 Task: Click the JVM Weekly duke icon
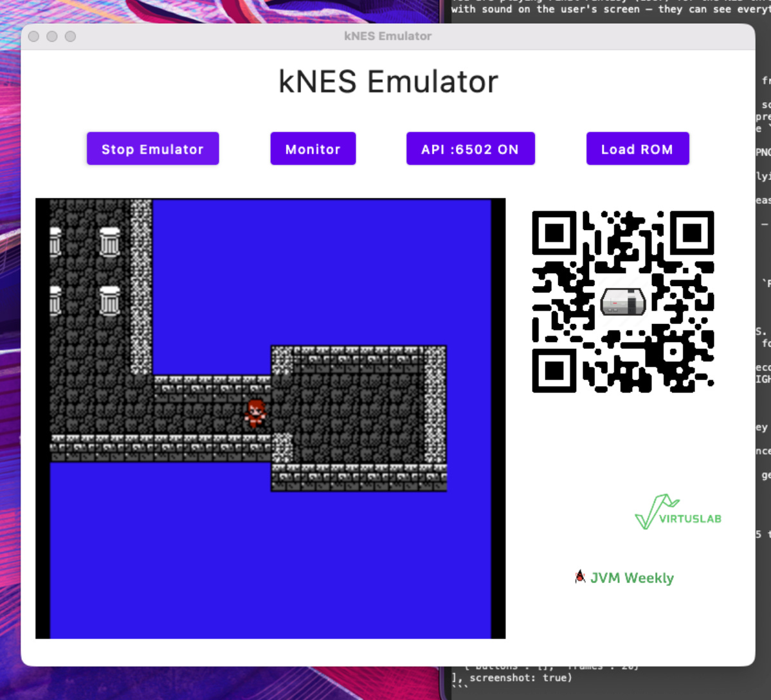[580, 577]
